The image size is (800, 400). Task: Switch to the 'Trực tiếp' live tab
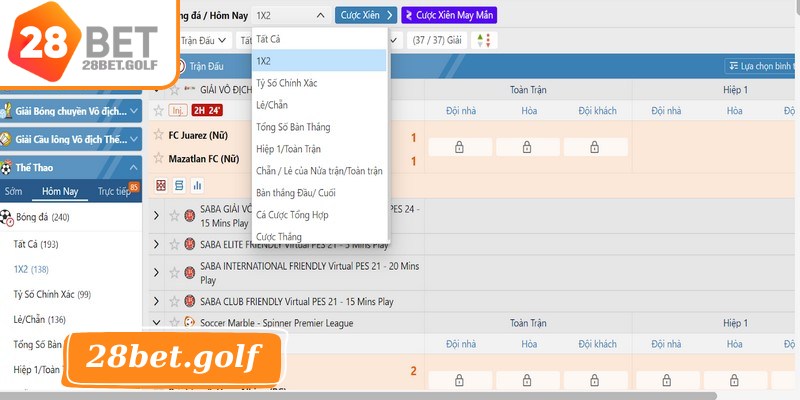pos(114,191)
